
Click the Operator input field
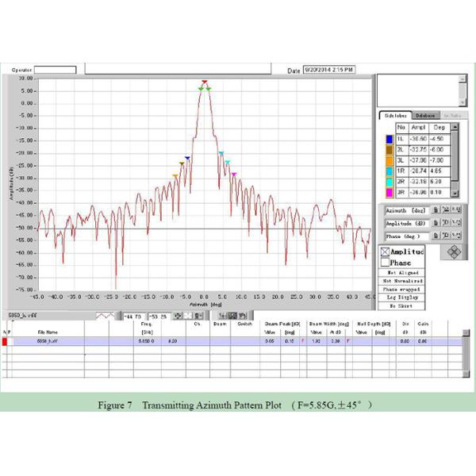click(56, 70)
